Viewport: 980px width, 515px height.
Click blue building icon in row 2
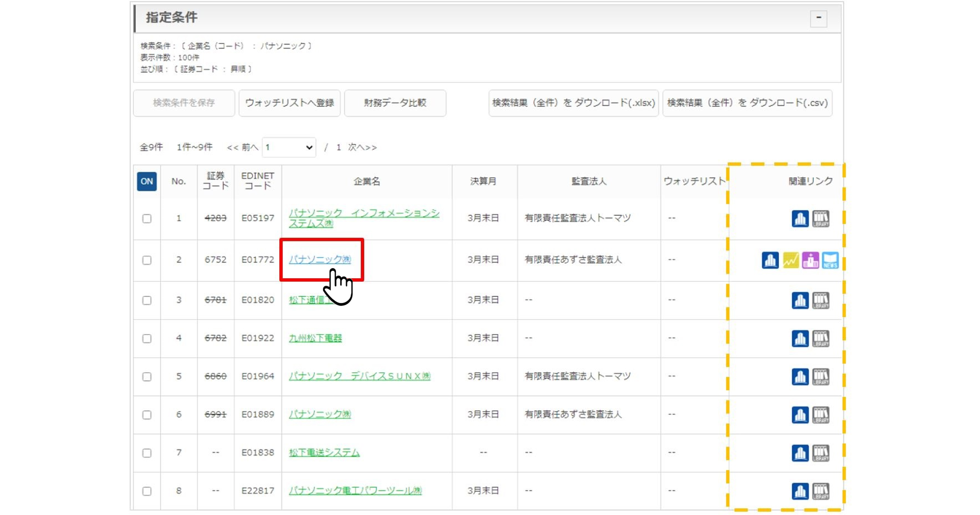click(x=770, y=260)
